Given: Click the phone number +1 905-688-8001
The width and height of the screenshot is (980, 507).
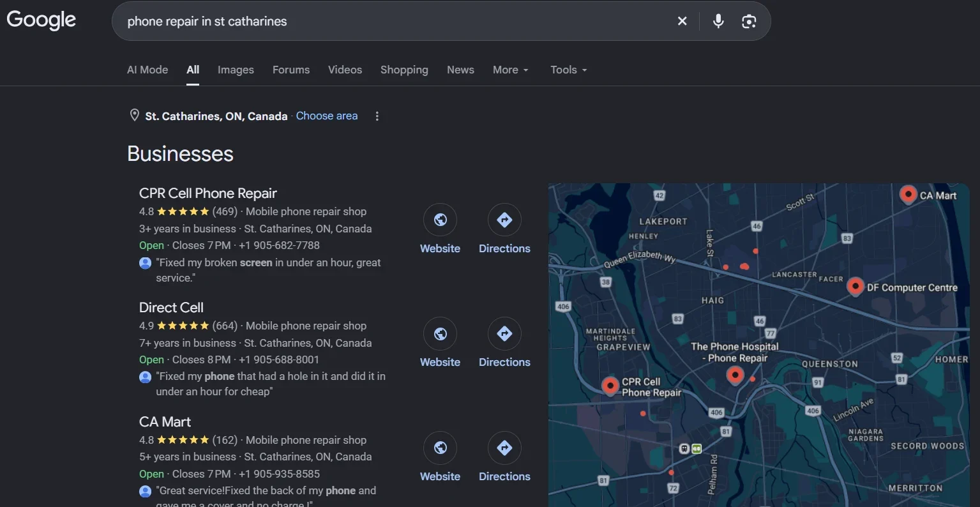Looking at the screenshot, I should tap(279, 359).
